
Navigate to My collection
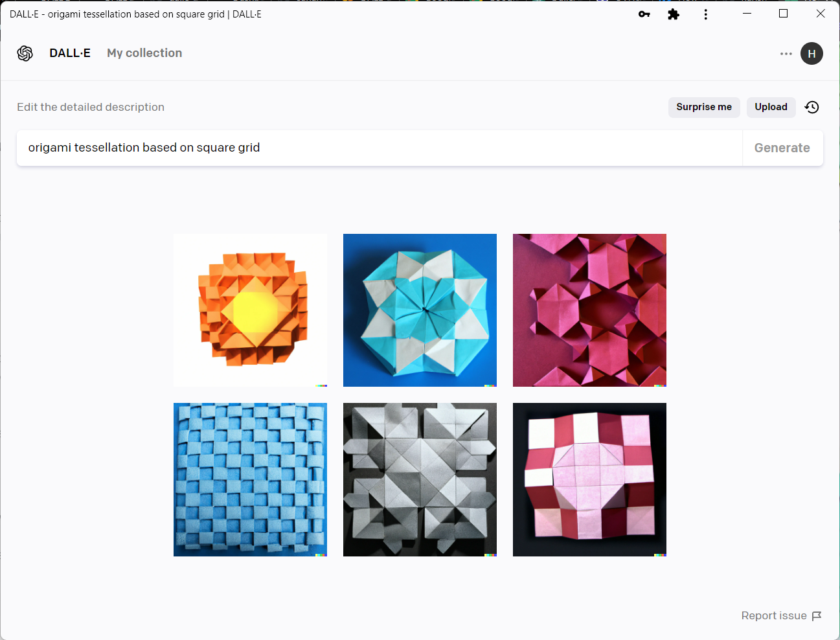click(144, 53)
